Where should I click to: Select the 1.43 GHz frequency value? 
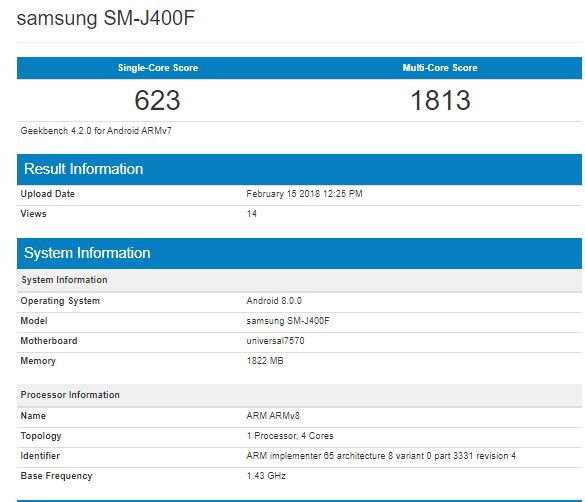click(x=266, y=476)
